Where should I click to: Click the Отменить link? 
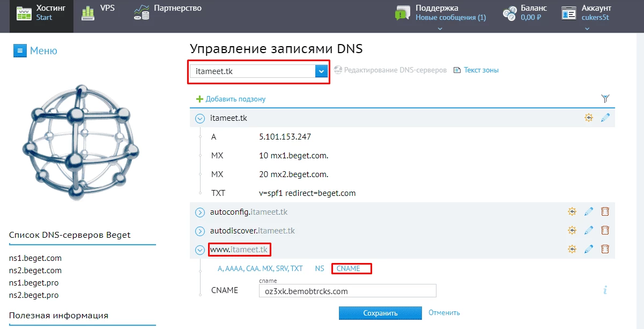[444, 312]
